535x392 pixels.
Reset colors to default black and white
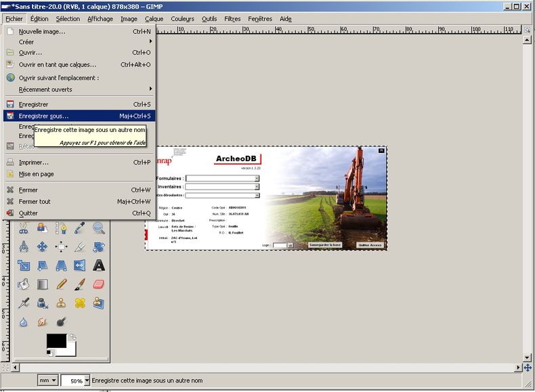[49, 353]
